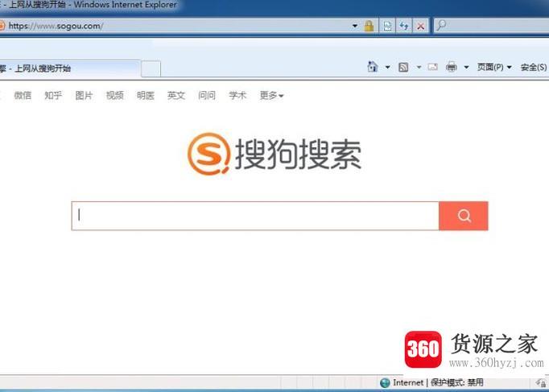Click 保护模式: 禁用 status text

(457, 382)
